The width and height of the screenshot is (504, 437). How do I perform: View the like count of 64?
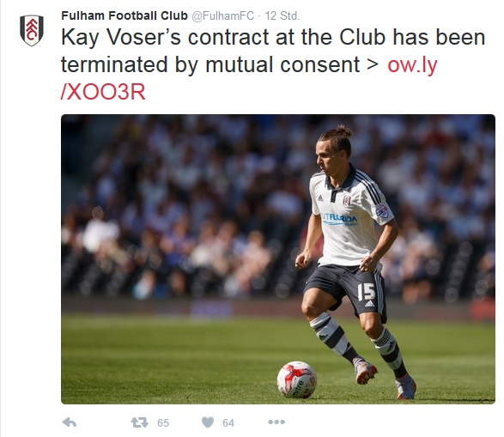coord(228,423)
